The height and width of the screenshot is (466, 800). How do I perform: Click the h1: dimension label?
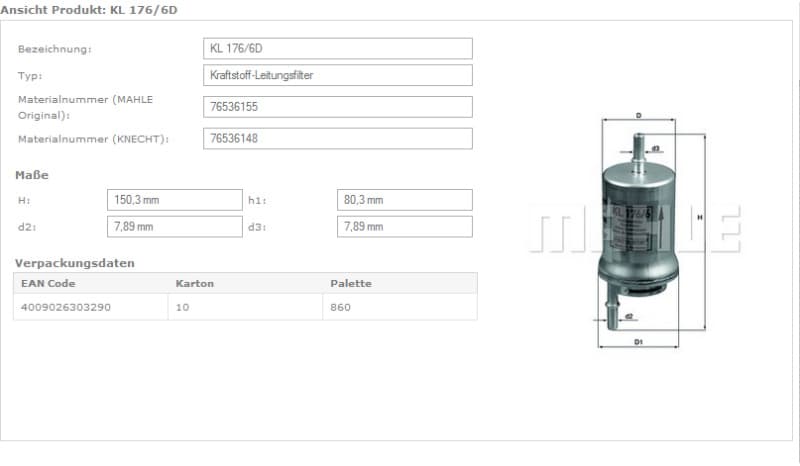point(257,200)
